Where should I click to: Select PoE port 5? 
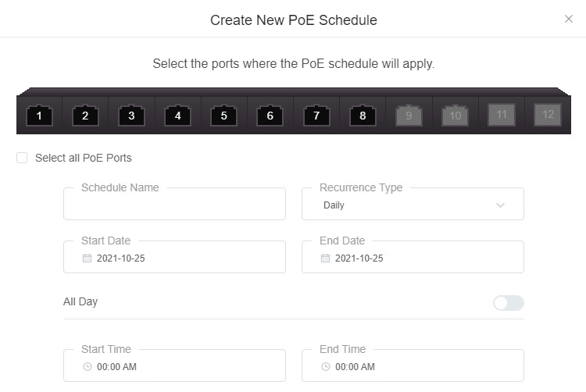point(224,116)
